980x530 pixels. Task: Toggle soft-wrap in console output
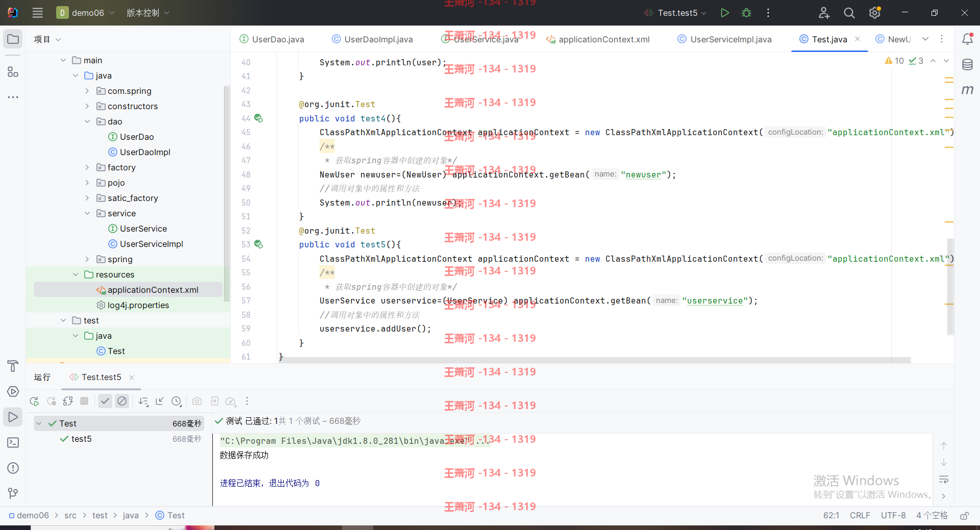(944, 479)
